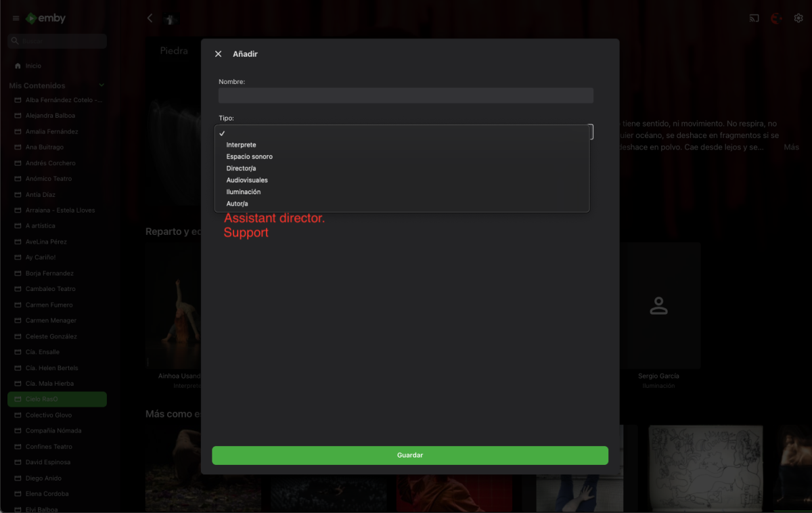Screen dimensions: 812x513
Task: Click the Sergio García name link
Action: pos(658,376)
